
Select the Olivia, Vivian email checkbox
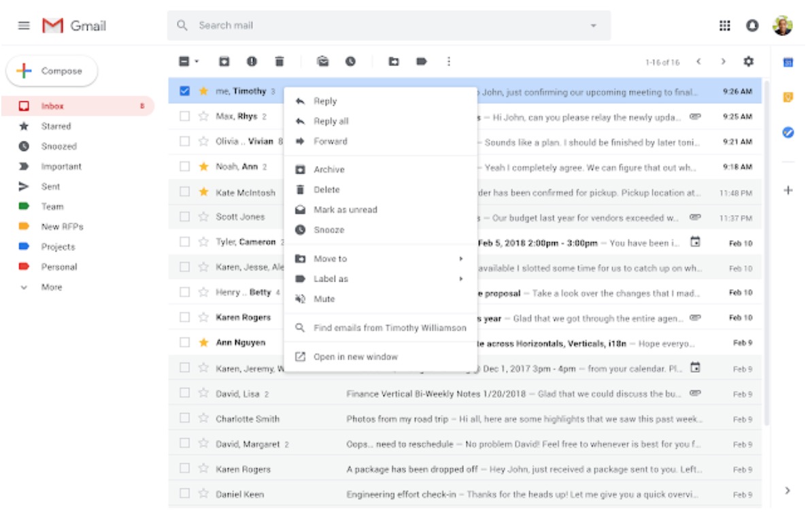click(x=184, y=141)
